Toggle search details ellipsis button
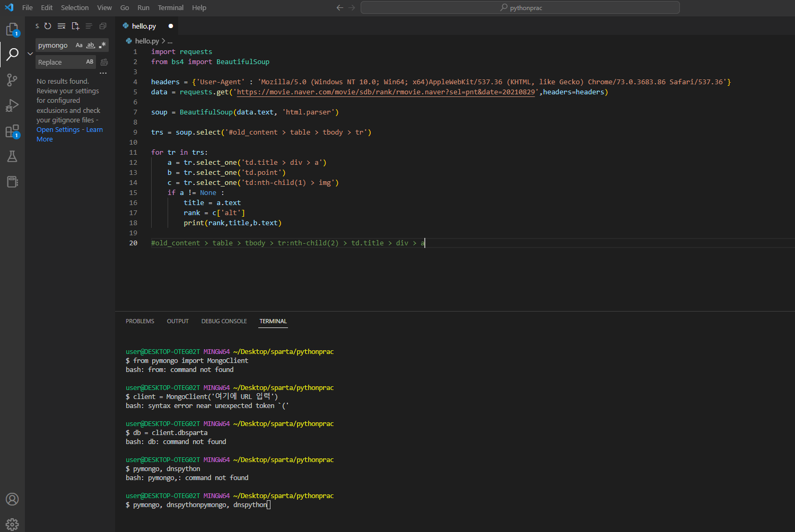 click(103, 73)
